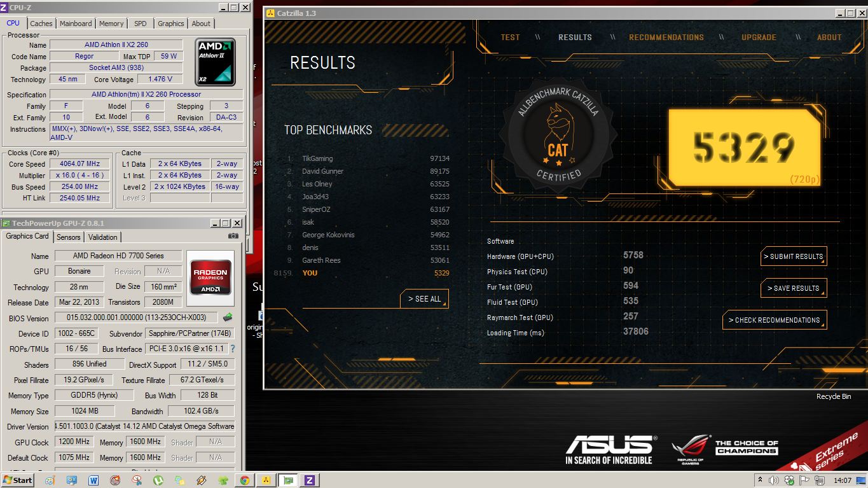The height and width of the screenshot is (488, 868).
Task: Open the About tab in CPU-Z
Action: pyautogui.click(x=201, y=24)
